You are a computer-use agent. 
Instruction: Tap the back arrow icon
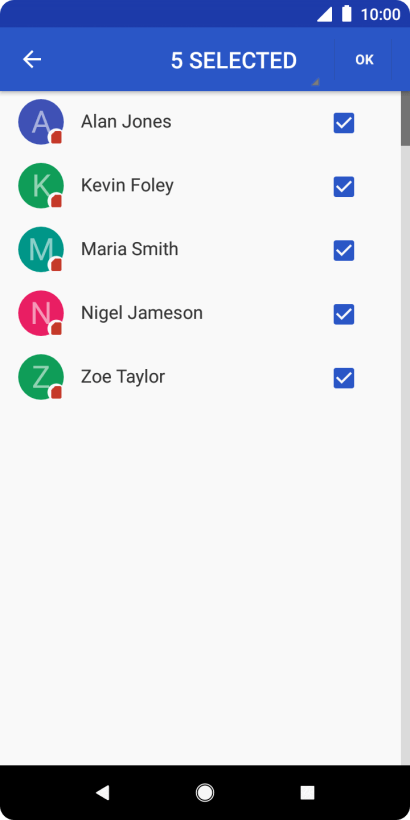[x=32, y=60]
